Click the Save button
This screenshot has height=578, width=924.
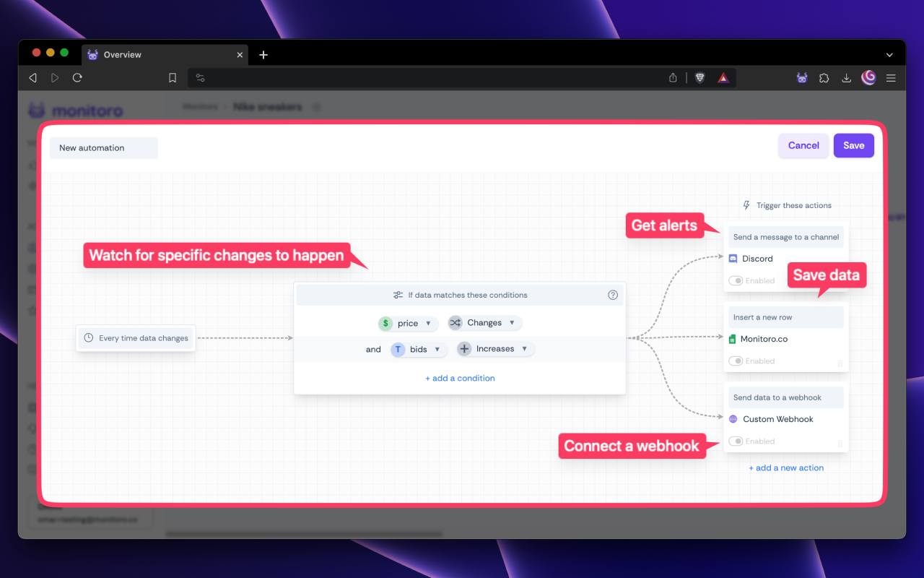coord(853,145)
